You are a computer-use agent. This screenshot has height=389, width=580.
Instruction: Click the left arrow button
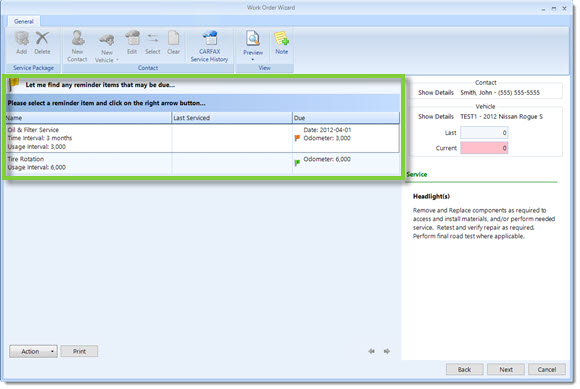click(x=371, y=351)
